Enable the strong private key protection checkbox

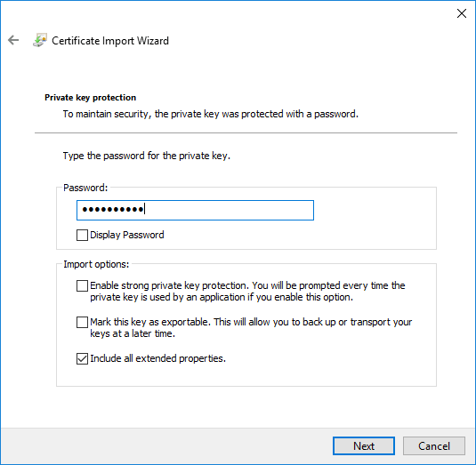82,285
